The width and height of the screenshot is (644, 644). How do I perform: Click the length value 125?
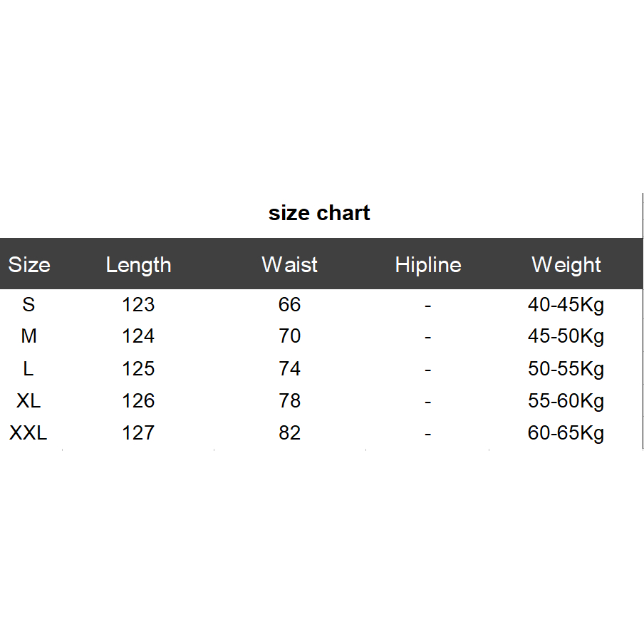click(138, 369)
